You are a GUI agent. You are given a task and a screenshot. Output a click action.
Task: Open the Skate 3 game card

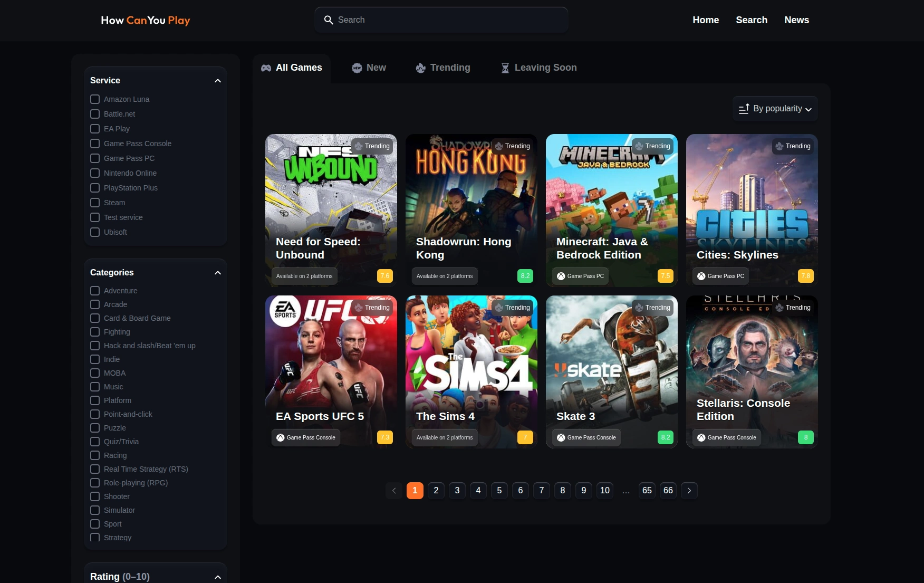(612, 372)
